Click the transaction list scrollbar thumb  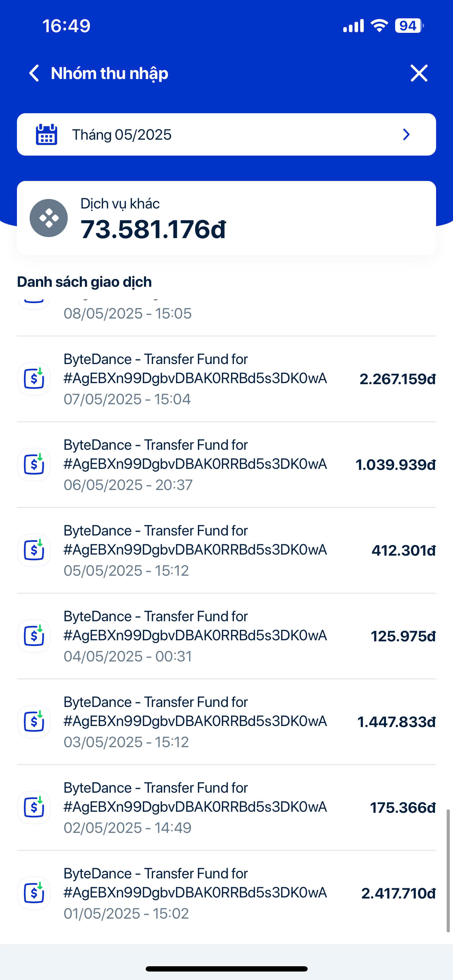tap(448, 871)
